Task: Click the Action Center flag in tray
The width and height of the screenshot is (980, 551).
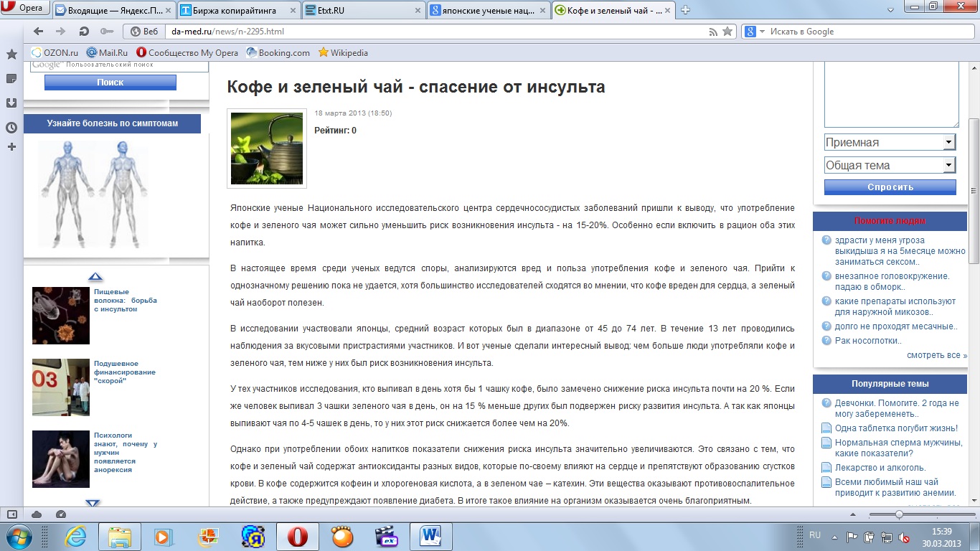Action: (x=852, y=537)
